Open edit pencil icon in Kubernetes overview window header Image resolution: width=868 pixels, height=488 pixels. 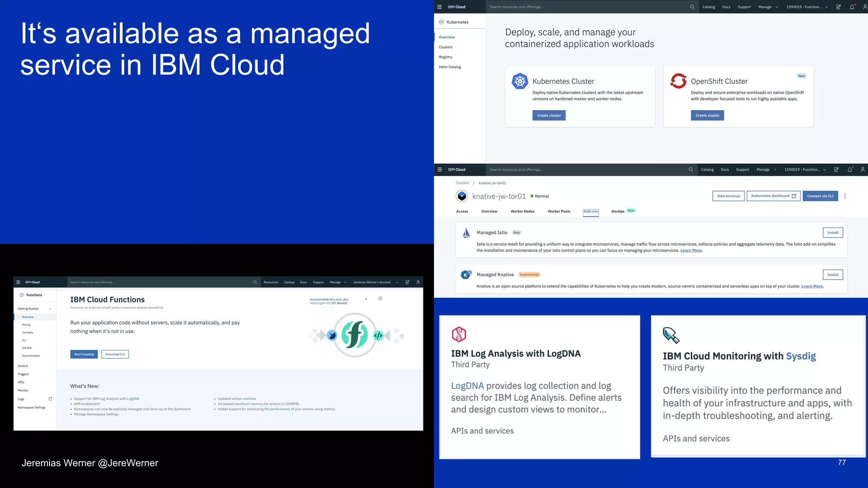(x=838, y=7)
